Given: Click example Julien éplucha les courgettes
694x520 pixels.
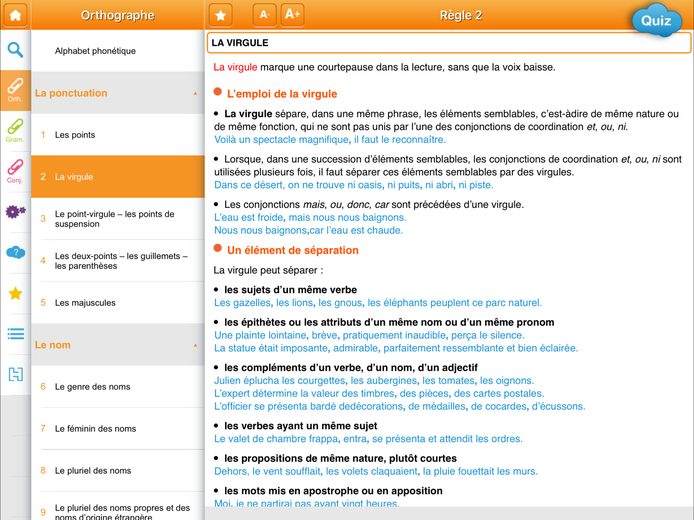Looking at the screenshot, I should pos(374,380).
